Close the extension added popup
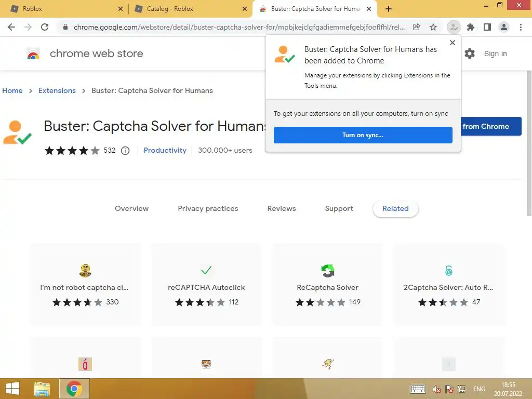Viewport: 532px width, 399px height. (453, 43)
